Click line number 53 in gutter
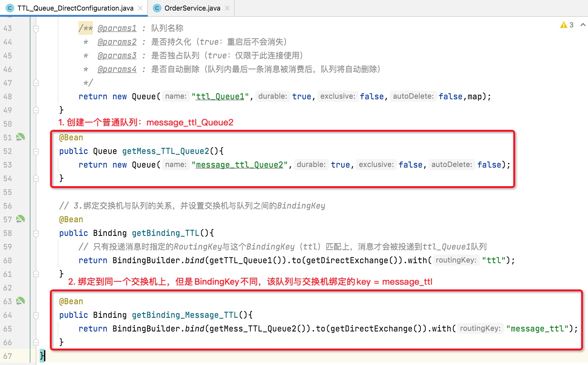 coord(7,165)
